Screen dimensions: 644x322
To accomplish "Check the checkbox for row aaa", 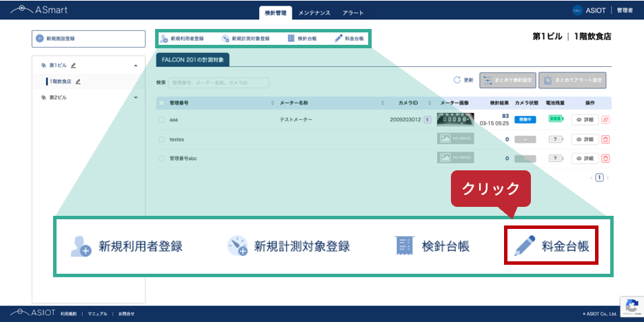I will (161, 120).
